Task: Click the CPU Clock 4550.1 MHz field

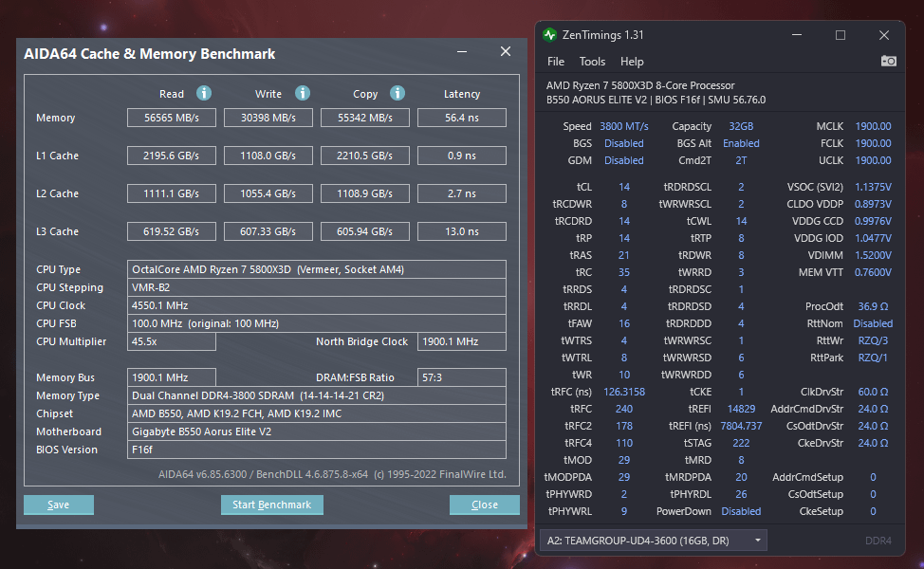Action: [x=317, y=305]
